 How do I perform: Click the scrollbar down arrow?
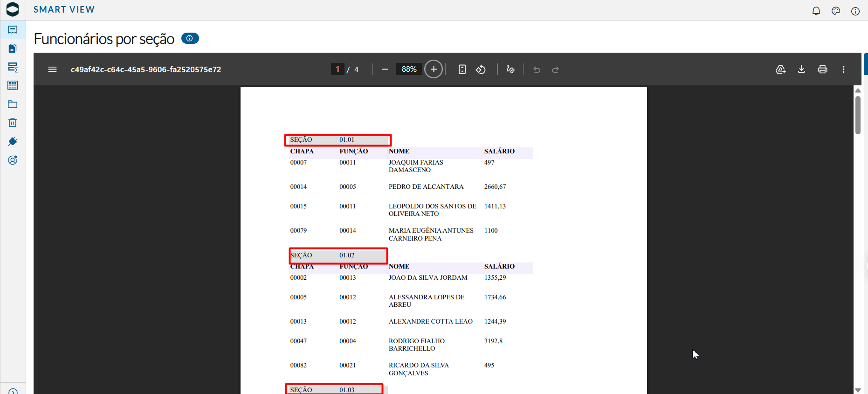pyautogui.click(x=858, y=390)
